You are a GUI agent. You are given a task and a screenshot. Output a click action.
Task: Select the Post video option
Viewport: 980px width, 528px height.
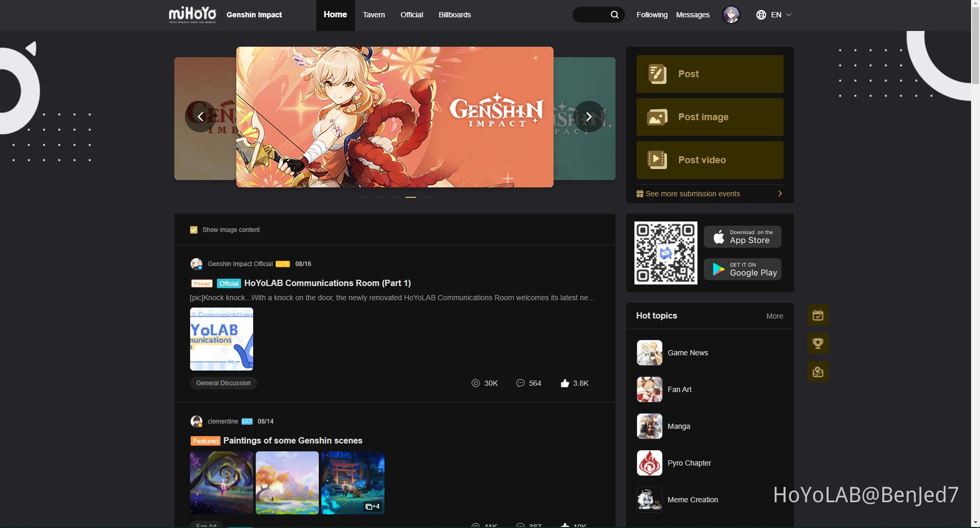pyautogui.click(x=710, y=160)
